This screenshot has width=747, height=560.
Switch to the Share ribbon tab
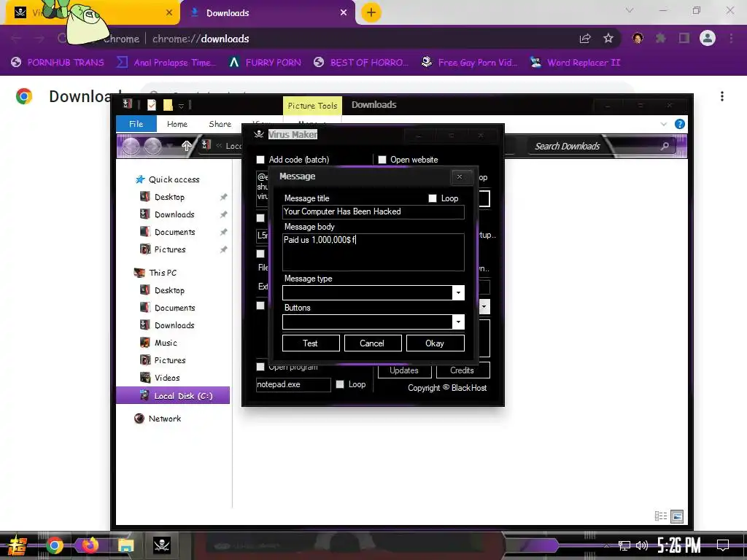[x=220, y=124]
